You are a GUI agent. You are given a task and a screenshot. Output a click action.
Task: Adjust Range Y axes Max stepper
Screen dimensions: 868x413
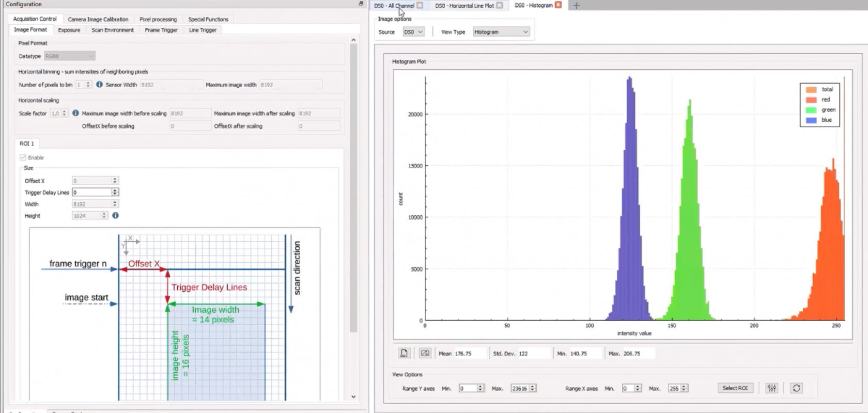click(533, 388)
